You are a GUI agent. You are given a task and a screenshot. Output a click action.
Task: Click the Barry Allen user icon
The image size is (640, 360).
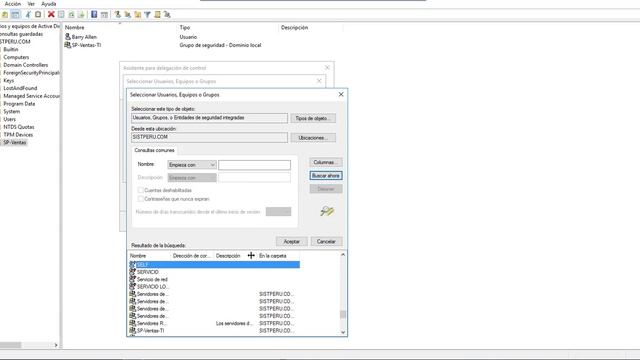pos(68,37)
